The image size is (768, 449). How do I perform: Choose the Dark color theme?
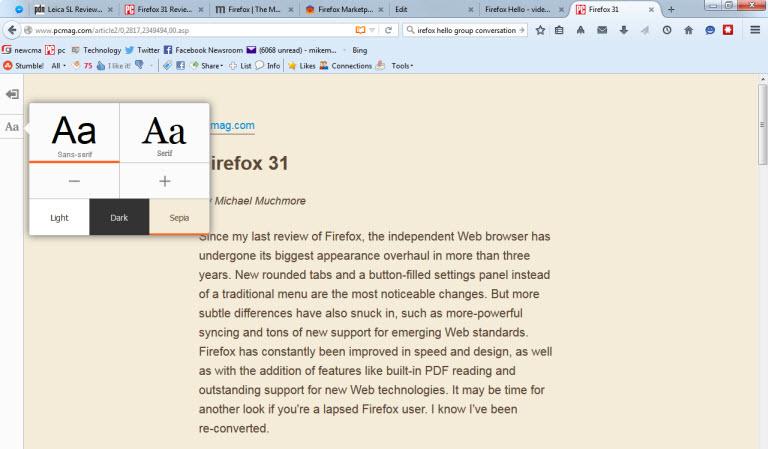pyautogui.click(x=119, y=217)
